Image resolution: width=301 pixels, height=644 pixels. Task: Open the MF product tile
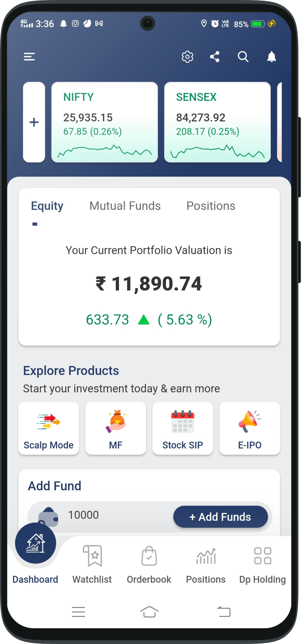[x=116, y=428]
